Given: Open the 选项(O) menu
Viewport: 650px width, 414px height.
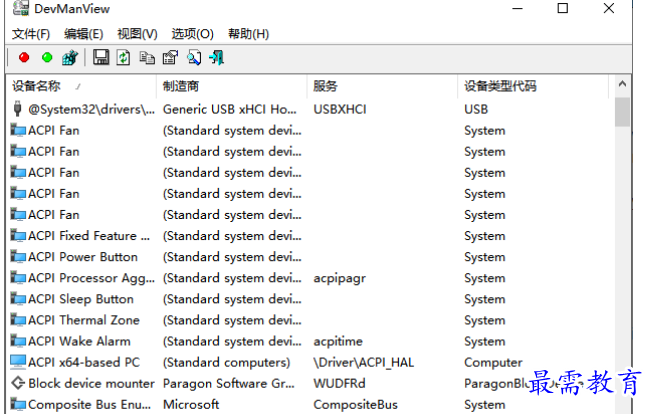Looking at the screenshot, I should tap(192, 34).
